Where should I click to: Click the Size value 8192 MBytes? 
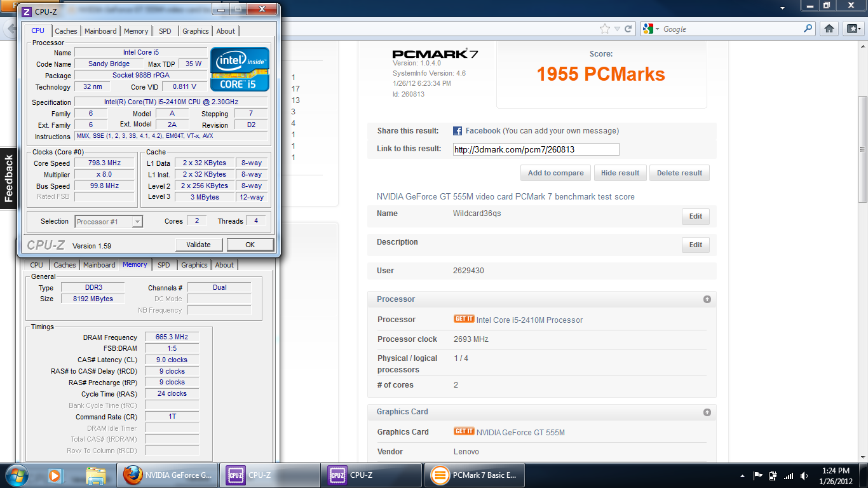[x=93, y=299]
